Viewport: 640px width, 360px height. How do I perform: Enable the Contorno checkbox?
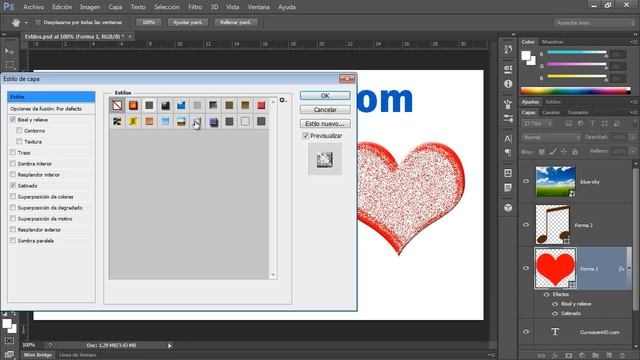[19, 131]
